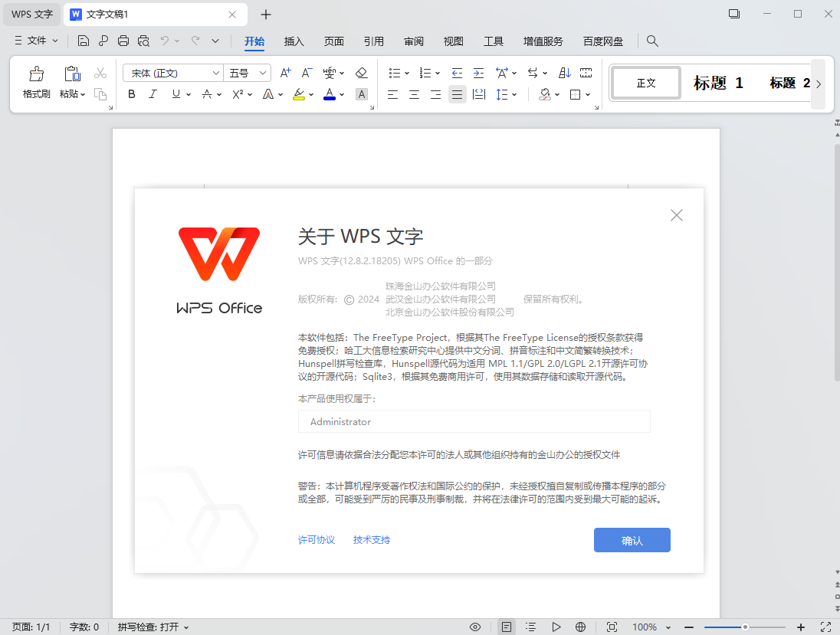This screenshot has width=840, height=635.
Task: Toggle character shading A button
Action: tap(362, 95)
